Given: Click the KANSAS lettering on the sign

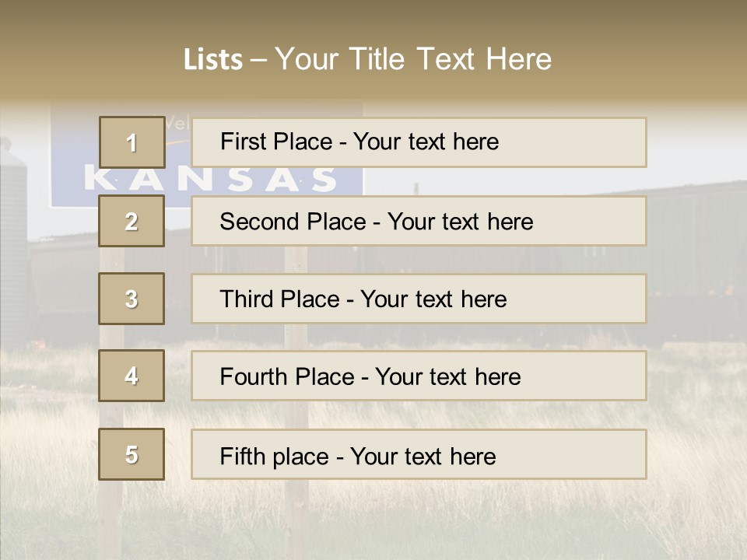Looking at the screenshot, I should click(x=210, y=180).
